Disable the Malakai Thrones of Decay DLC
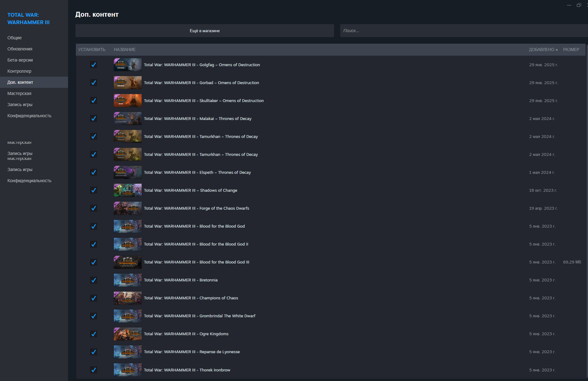This screenshot has width=588, height=381. tap(93, 119)
